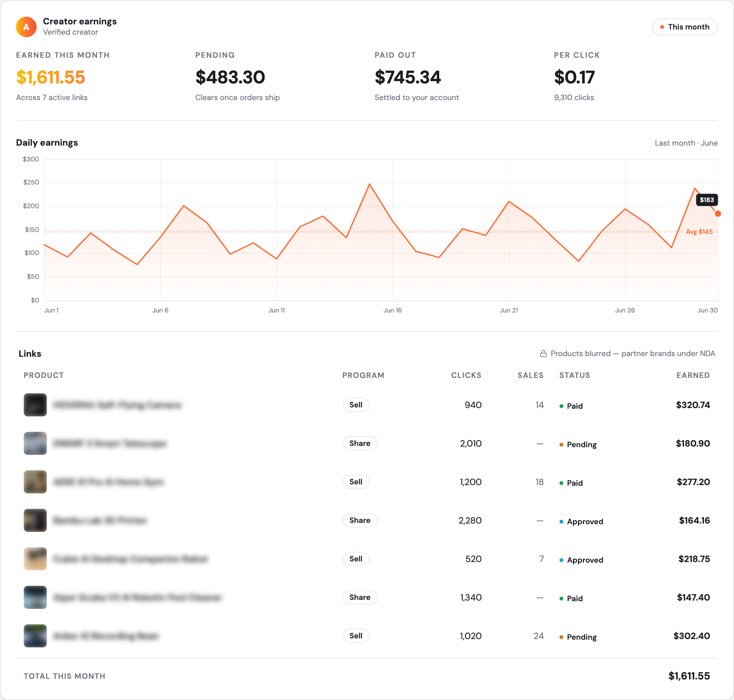
Task: Click the Paid status in the $320.74 row
Action: tap(571, 406)
